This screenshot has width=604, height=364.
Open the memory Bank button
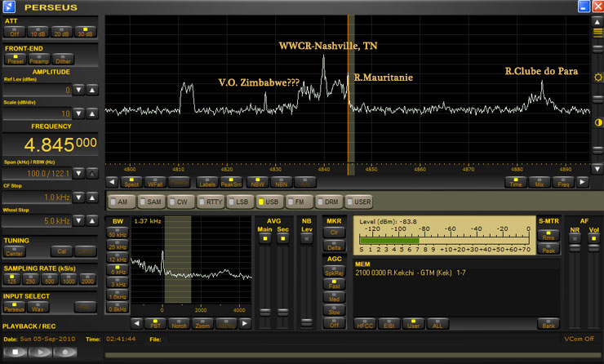[548, 324]
